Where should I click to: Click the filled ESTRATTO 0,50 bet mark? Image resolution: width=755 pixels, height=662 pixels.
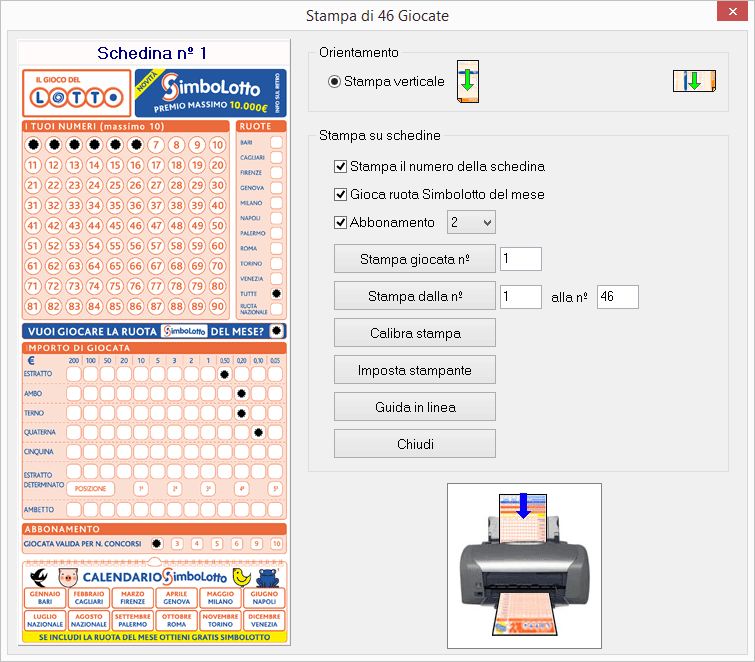tap(225, 374)
